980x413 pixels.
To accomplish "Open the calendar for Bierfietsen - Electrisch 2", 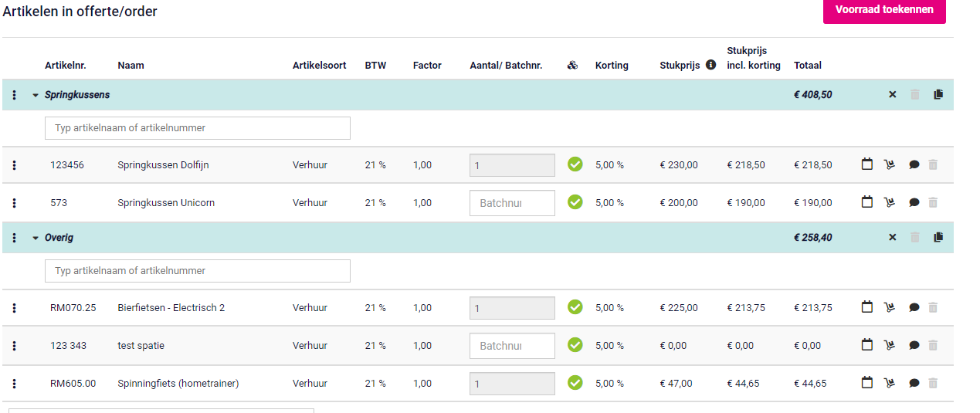I will coord(867,307).
